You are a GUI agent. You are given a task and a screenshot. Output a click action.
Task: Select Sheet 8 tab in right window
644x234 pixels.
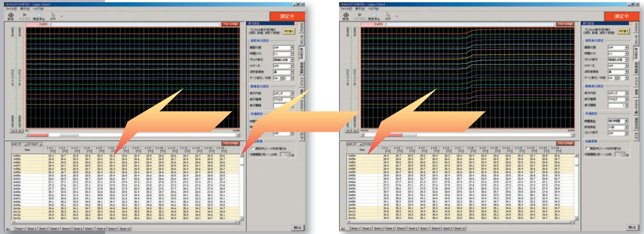[x=436, y=228]
